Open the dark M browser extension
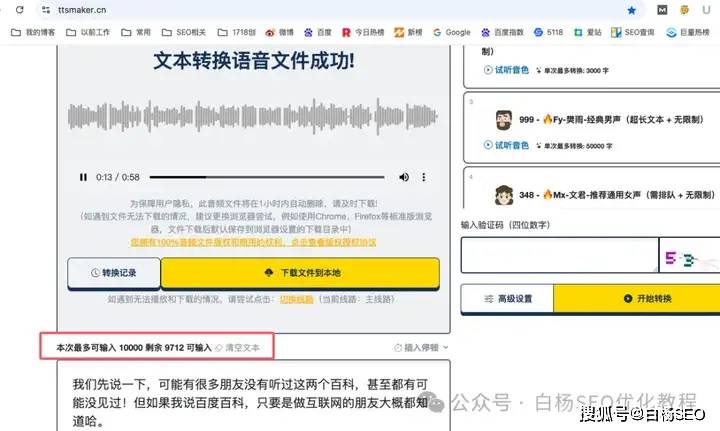The height and width of the screenshot is (431, 720). click(662, 10)
